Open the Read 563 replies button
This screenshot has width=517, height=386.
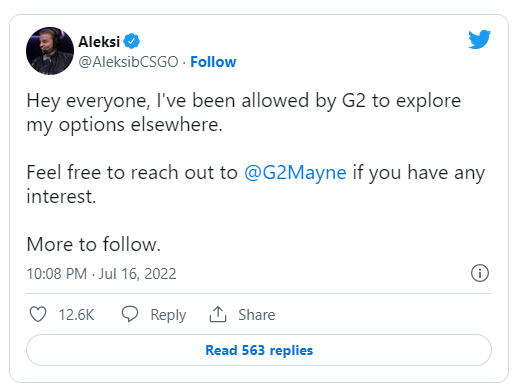tap(259, 350)
